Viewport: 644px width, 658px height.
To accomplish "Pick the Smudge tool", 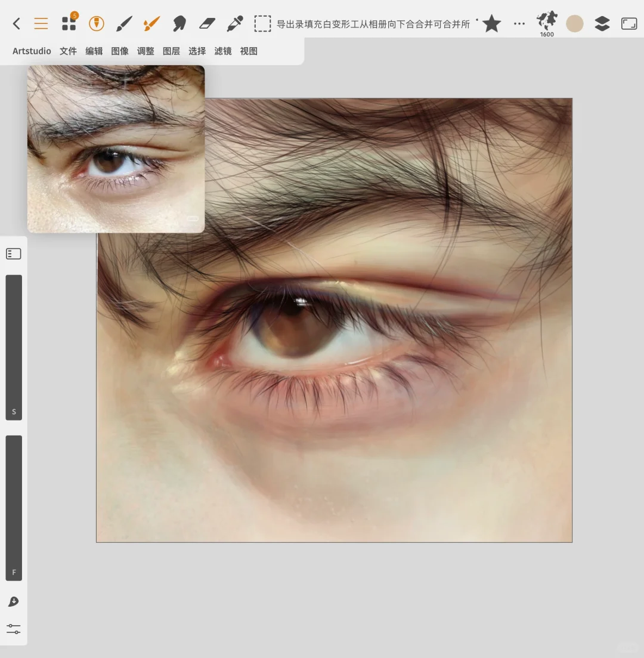I will [179, 24].
